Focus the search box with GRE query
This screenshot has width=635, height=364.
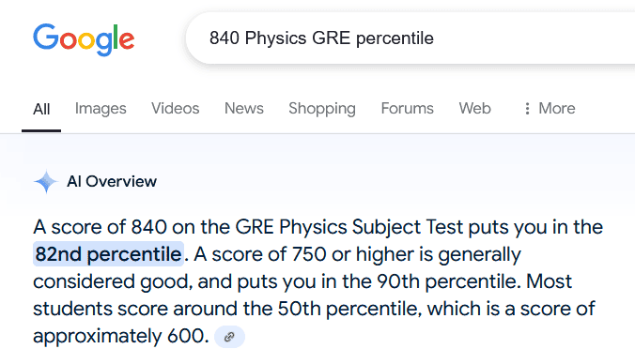[x=410, y=38]
